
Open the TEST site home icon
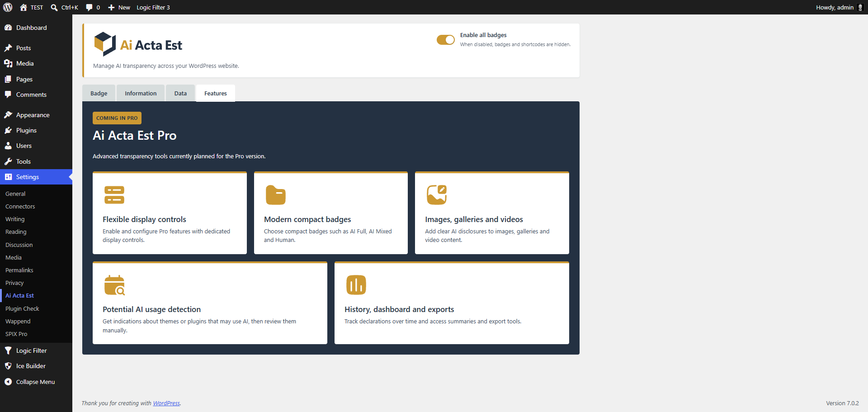point(24,7)
